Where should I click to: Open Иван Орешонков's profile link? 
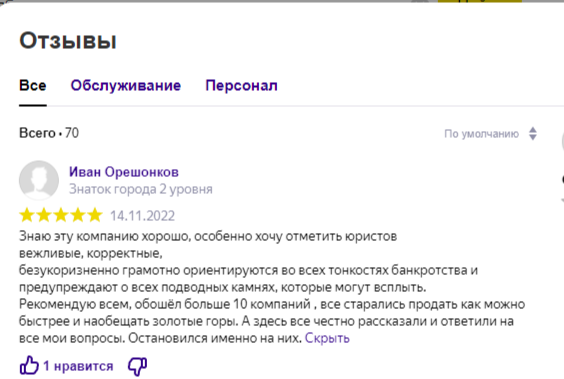[124, 172]
